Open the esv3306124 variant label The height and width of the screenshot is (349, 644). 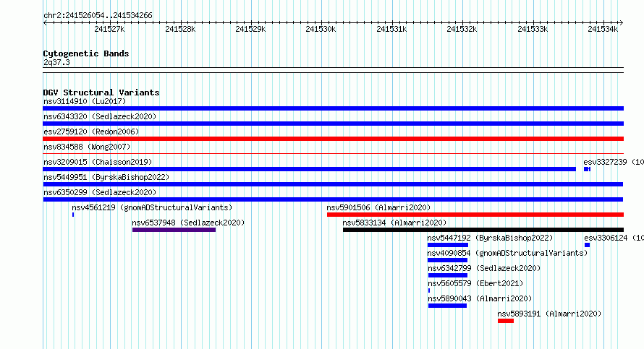pos(614,238)
